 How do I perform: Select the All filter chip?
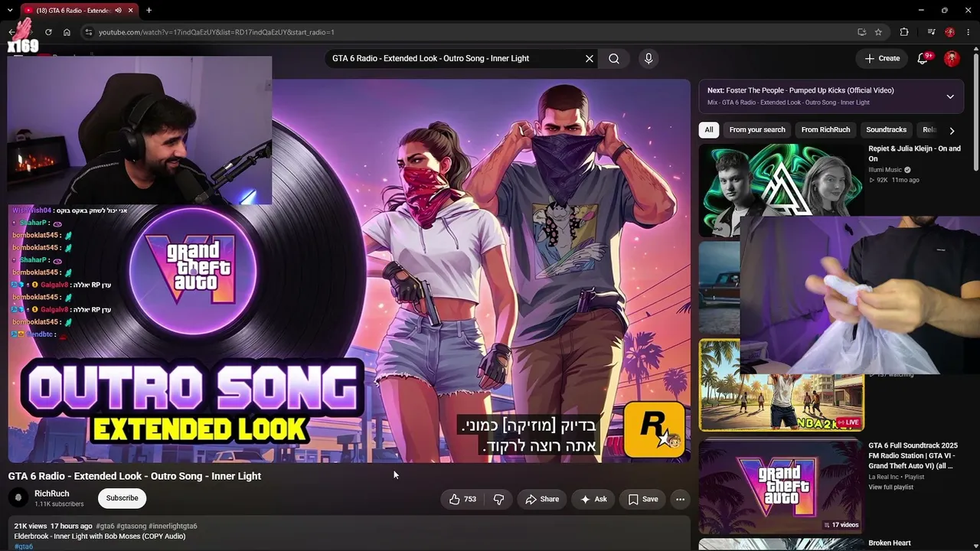709,130
